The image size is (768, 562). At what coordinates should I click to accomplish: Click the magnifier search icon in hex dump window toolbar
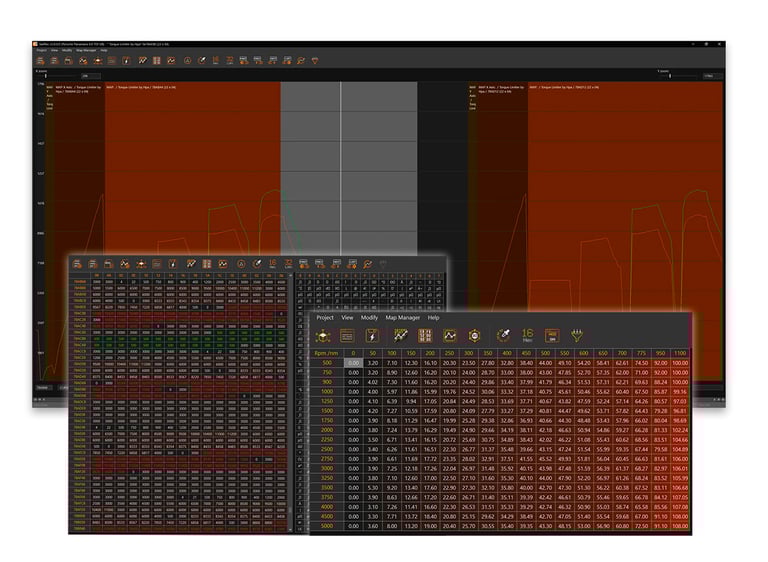click(x=368, y=264)
